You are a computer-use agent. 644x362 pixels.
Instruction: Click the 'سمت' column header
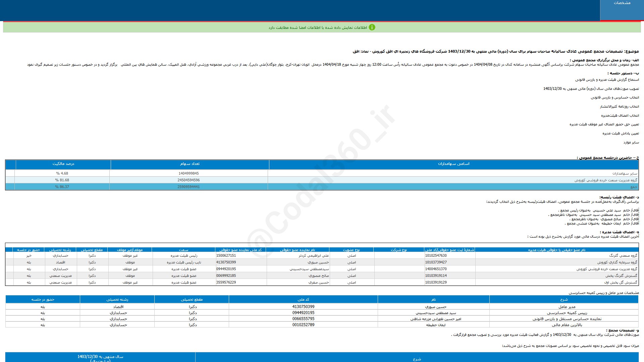[183, 250]
